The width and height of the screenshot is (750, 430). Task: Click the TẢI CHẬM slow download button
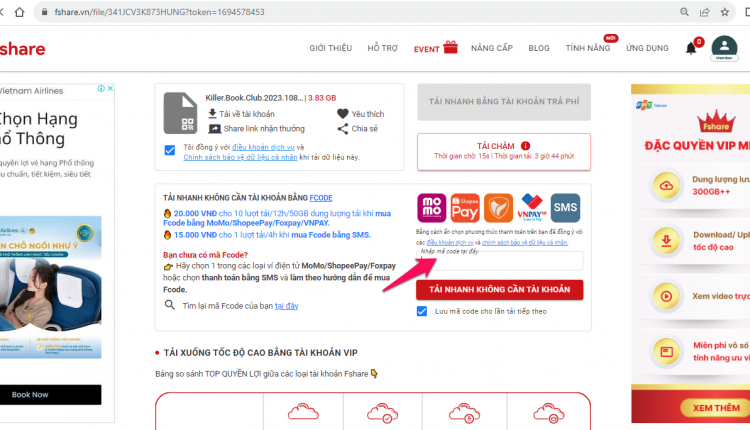(x=504, y=152)
